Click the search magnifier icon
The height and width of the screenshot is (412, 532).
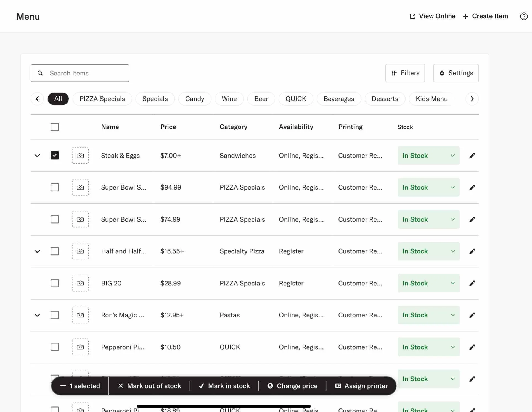40,73
